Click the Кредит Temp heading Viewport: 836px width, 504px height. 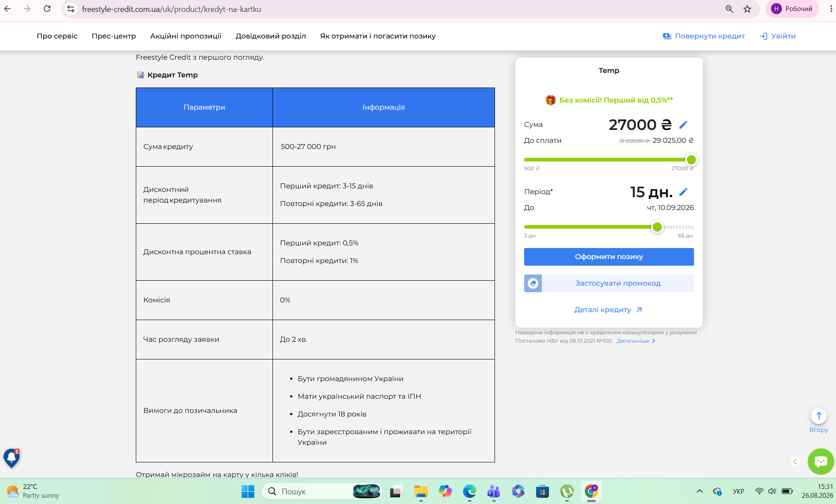click(173, 75)
